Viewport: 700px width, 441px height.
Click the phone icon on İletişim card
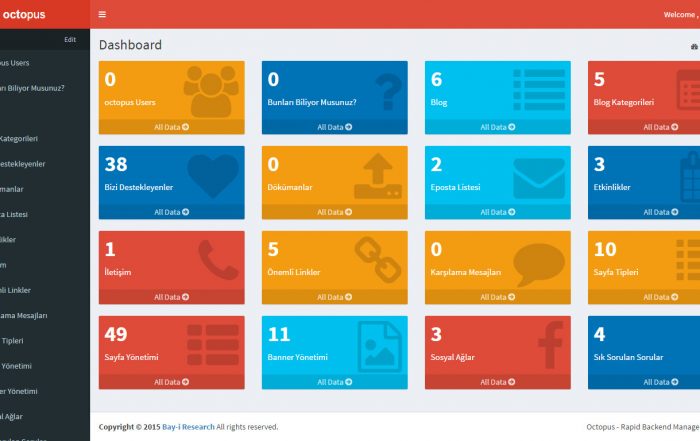(217, 260)
